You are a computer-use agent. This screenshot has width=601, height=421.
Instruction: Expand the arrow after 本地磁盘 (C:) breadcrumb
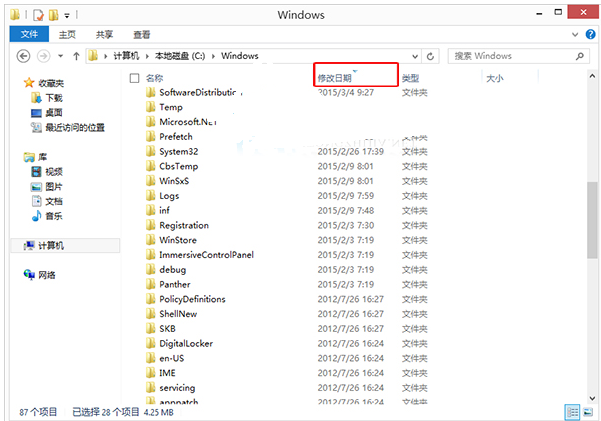[x=213, y=56]
